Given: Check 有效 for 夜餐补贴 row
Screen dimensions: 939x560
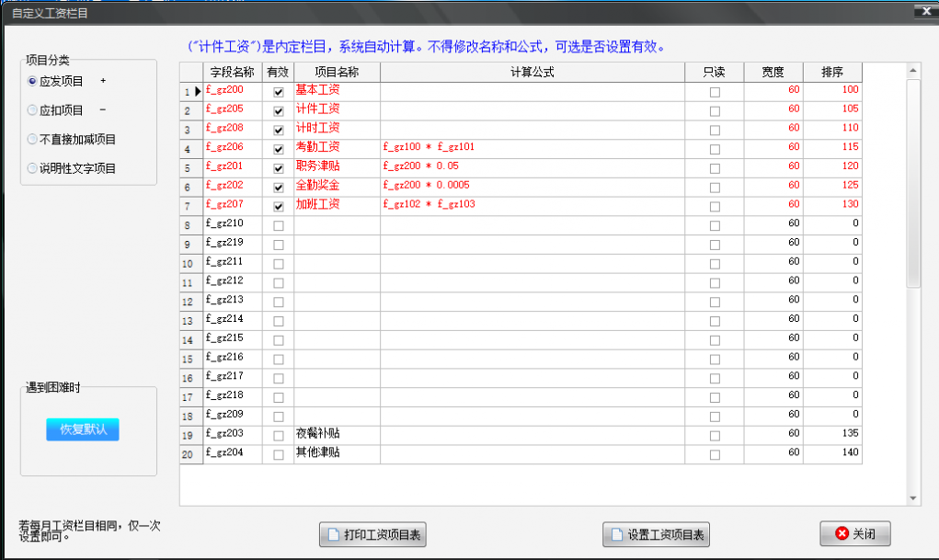Looking at the screenshot, I should (279, 436).
